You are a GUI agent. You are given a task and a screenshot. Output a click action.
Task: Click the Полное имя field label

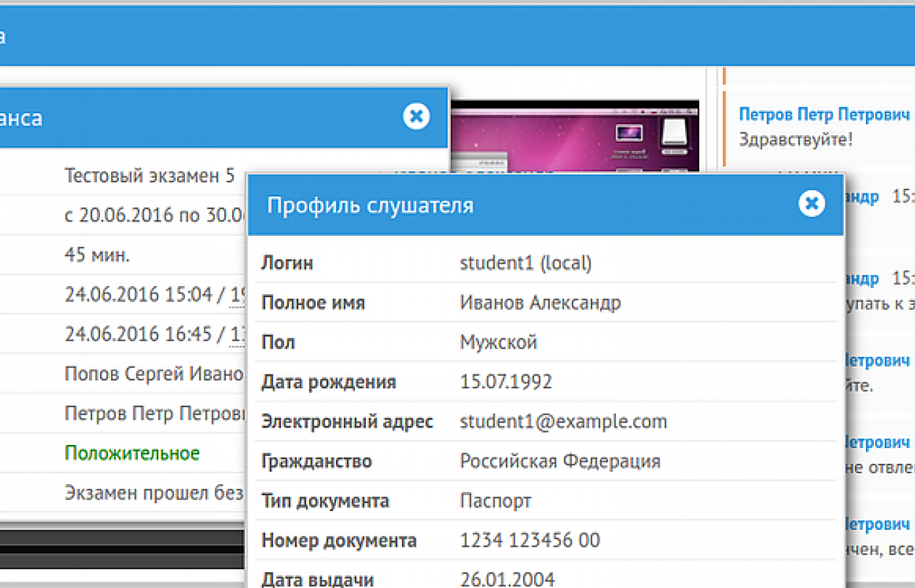click(x=313, y=302)
